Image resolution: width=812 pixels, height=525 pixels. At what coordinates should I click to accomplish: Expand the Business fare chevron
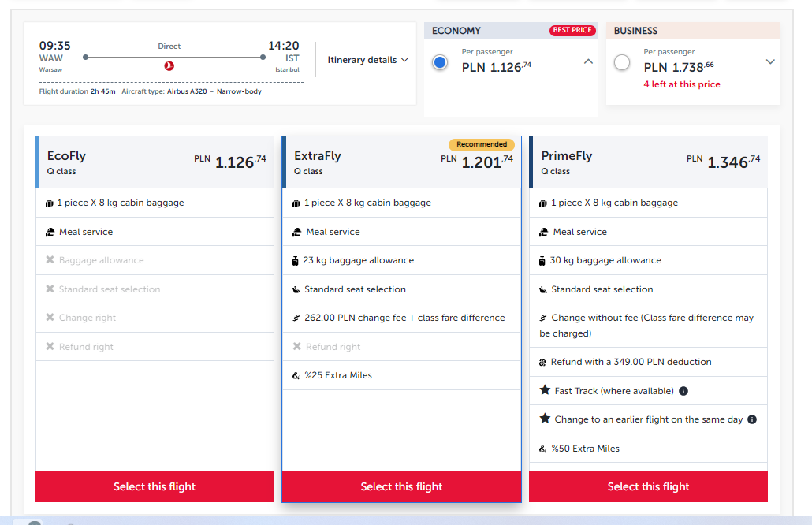click(770, 61)
